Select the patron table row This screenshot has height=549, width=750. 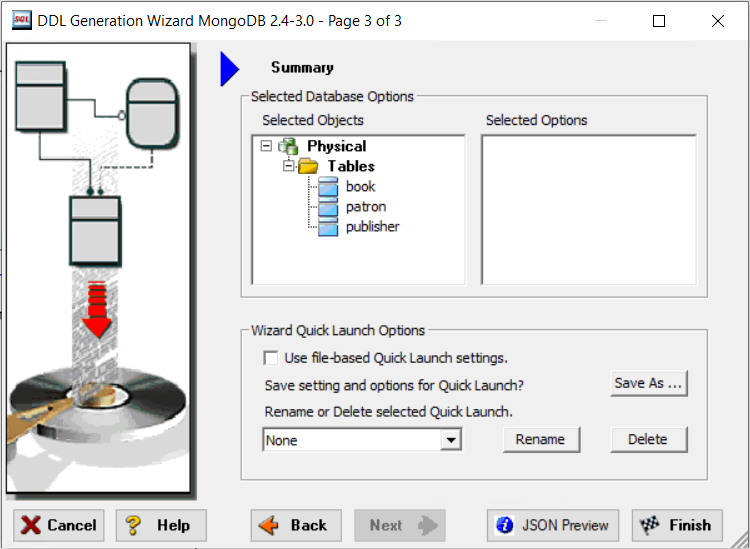(x=366, y=207)
